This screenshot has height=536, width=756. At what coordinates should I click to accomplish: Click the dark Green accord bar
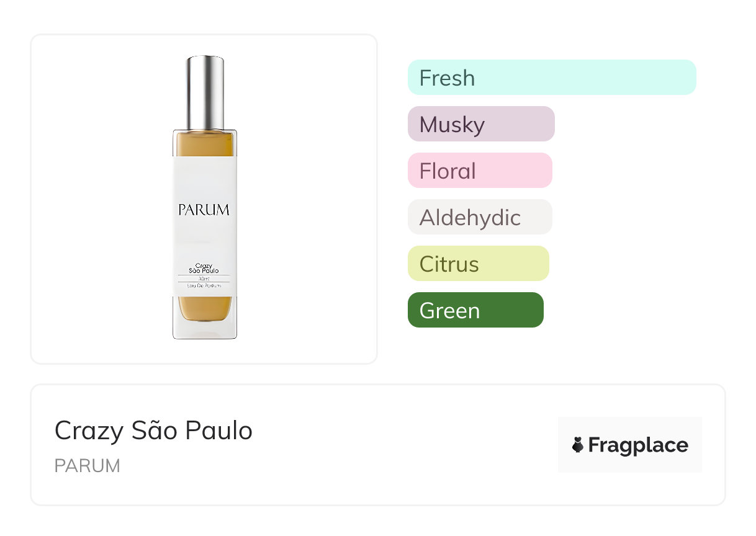click(x=475, y=310)
